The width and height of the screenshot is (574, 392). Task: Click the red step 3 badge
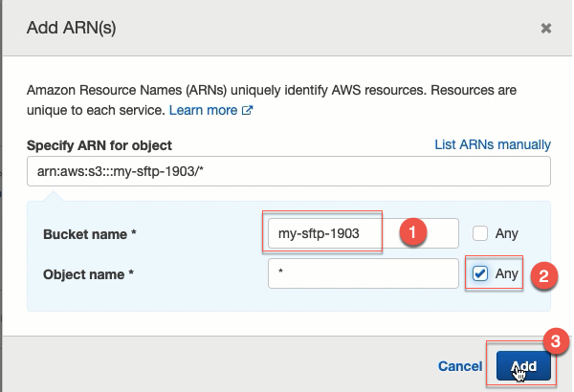pyautogui.click(x=556, y=341)
